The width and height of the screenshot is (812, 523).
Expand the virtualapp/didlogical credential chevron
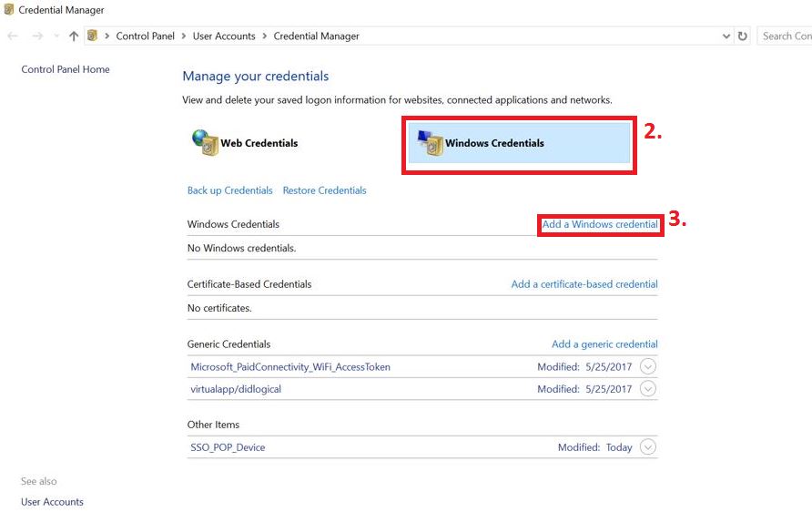tap(648, 388)
